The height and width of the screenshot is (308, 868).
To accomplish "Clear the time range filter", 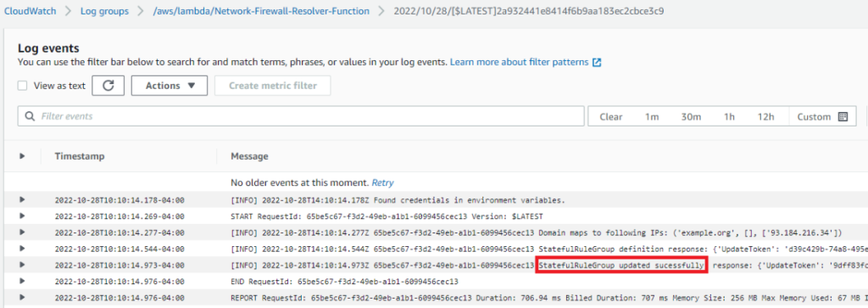I will click(611, 117).
